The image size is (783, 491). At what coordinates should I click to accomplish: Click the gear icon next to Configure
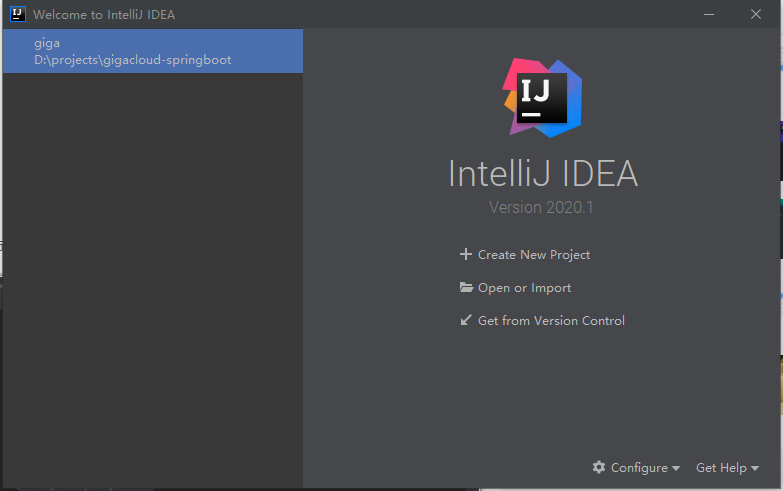pyautogui.click(x=599, y=467)
